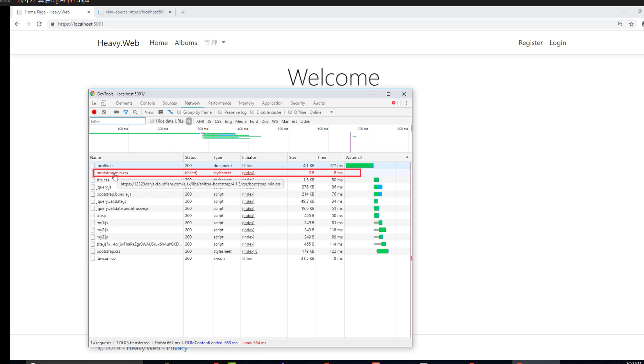
Task: Sort requests by Size column header
Action: pos(301,157)
